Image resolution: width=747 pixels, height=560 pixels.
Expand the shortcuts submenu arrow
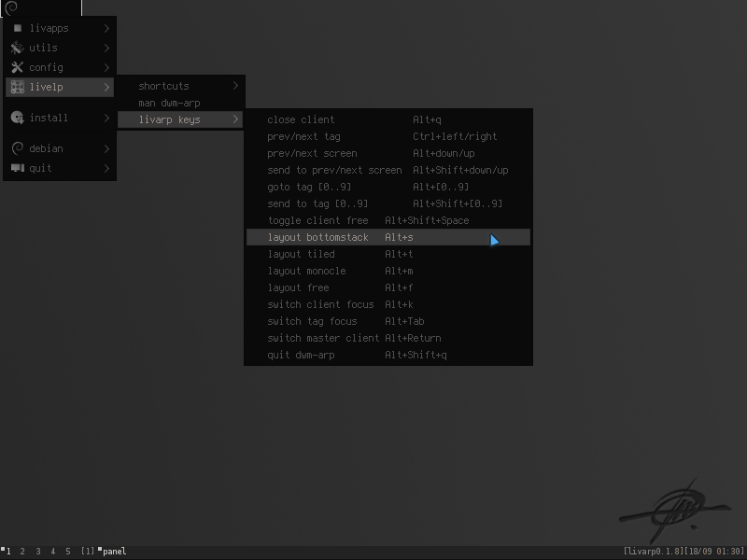coord(235,86)
